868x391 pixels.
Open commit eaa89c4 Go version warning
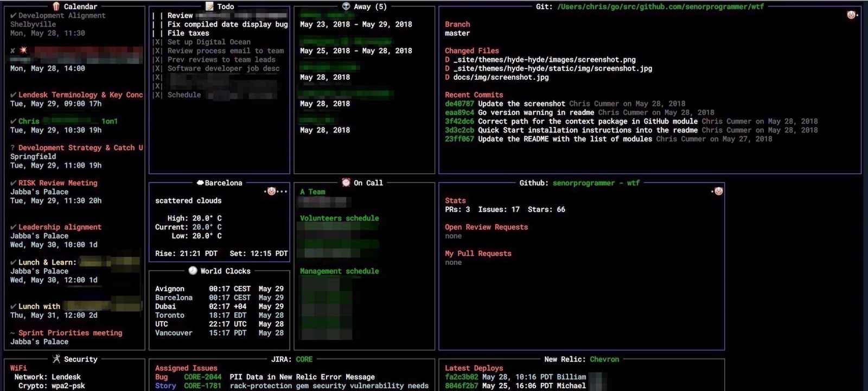click(579, 112)
